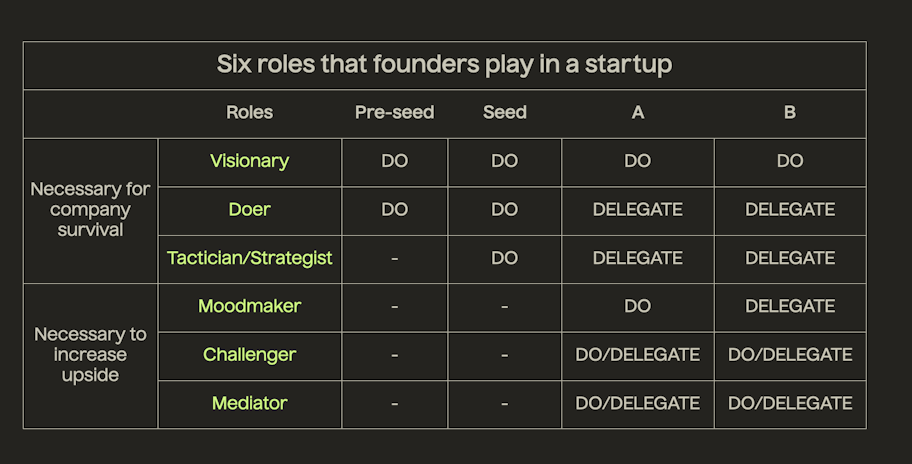Select the Doer role label
This screenshot has width=912, height=464.
pos(250,209)
